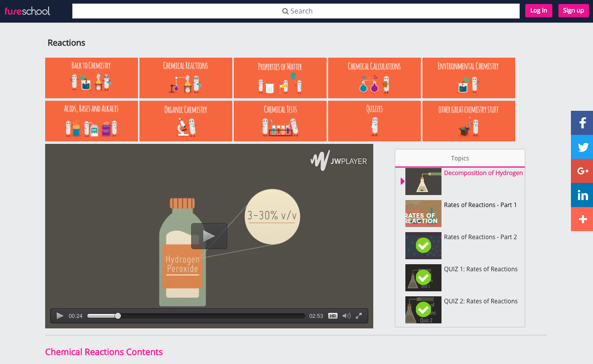Click the LinkedIn share icon
This screenshot has width=593, height=364.
point(582,195)
